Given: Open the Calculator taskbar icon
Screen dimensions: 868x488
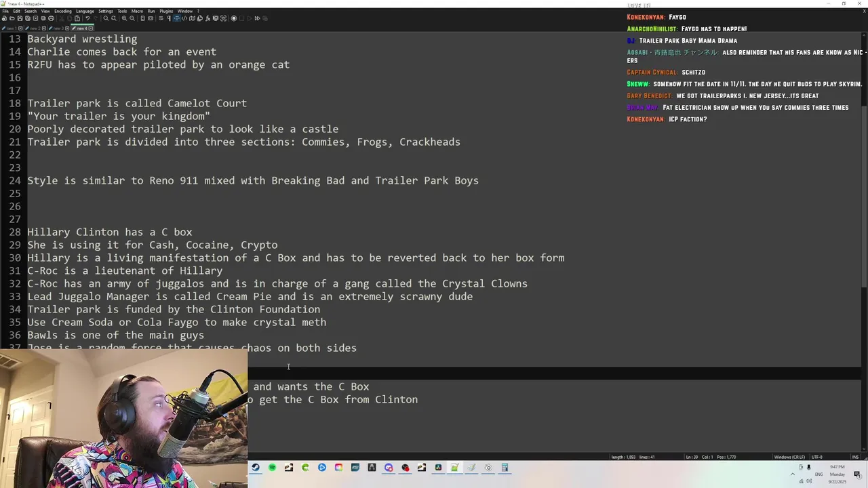Looking at the screenshot, I should click(505, 468).
